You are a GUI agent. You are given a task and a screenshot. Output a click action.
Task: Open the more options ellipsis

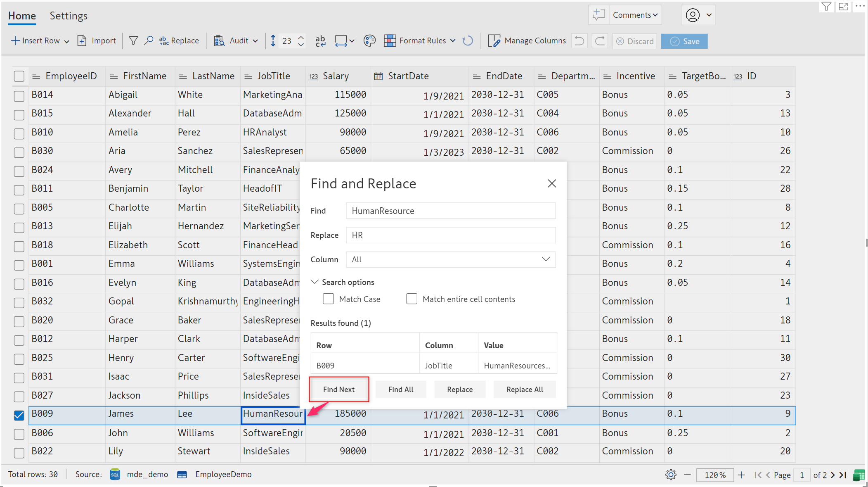point(860,6)
